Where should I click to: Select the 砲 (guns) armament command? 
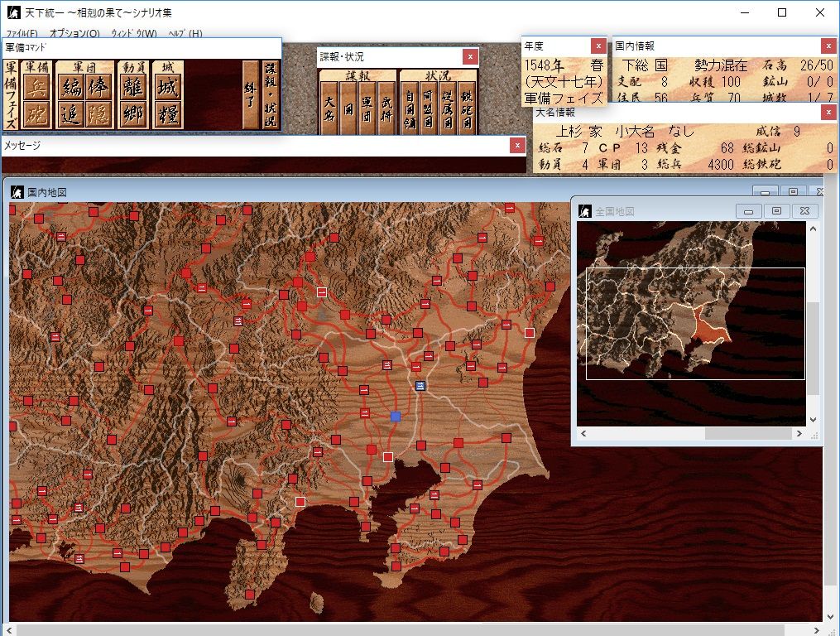click(37, 113)
